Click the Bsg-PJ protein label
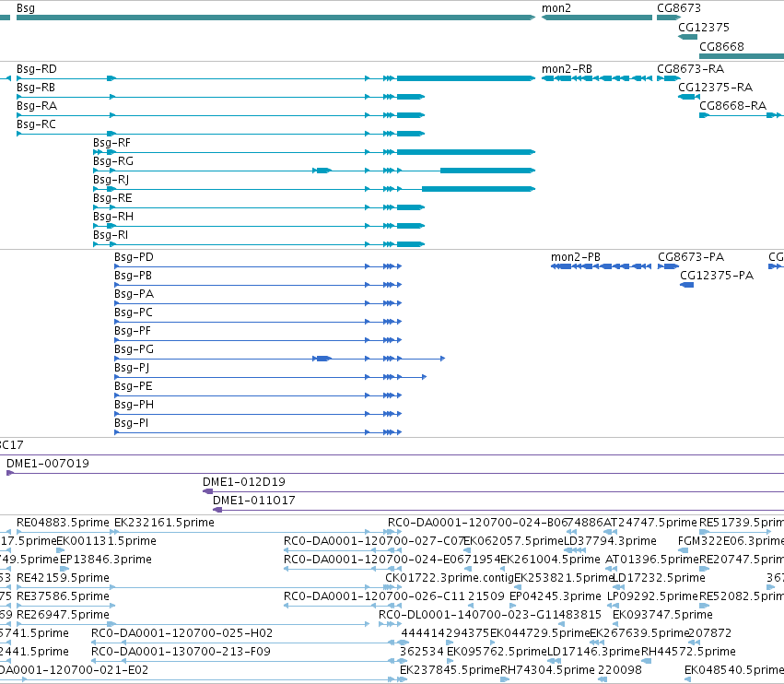Viewport: 784px width, 684px height. (x=132, y=368)
